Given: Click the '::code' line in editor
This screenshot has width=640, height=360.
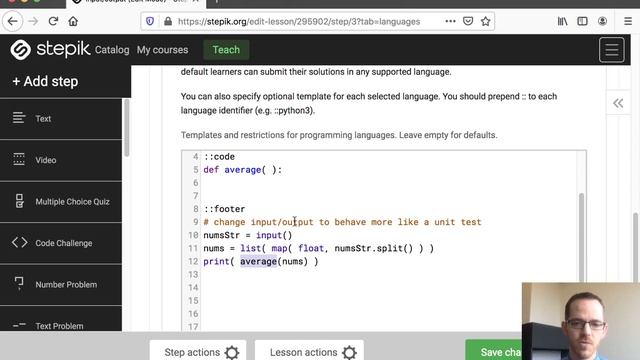Looking at the screenshot, I should click(219, 157).
